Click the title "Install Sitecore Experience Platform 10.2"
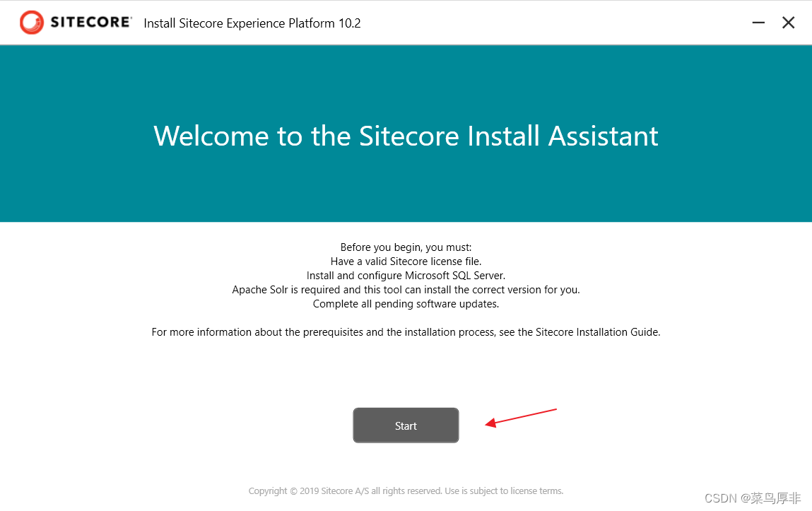 coord(252,23)
